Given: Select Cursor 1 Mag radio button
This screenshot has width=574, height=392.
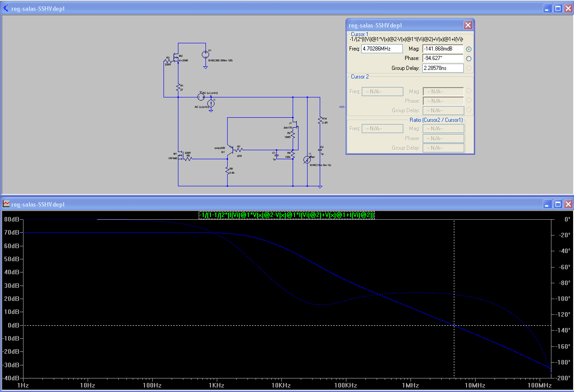Looking at the screenshot, I should click(469, 49).
